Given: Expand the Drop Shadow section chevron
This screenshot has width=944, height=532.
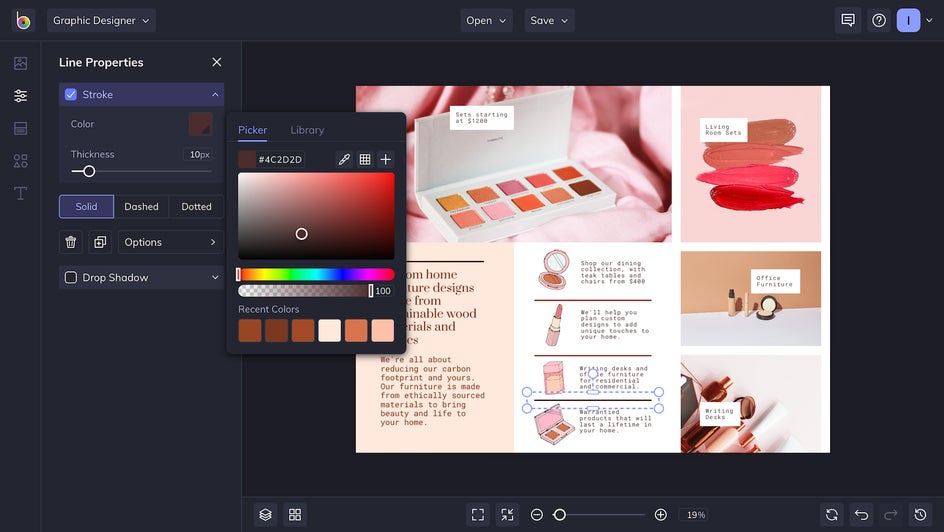Looking at the screenshot, I should pos(215,277).
